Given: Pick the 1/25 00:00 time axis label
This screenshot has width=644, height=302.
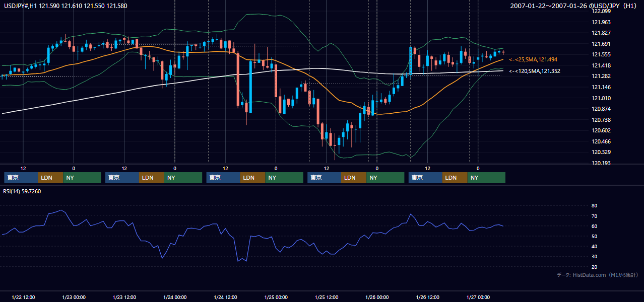Looking at the screenshot, I should [x=276, y=297].
